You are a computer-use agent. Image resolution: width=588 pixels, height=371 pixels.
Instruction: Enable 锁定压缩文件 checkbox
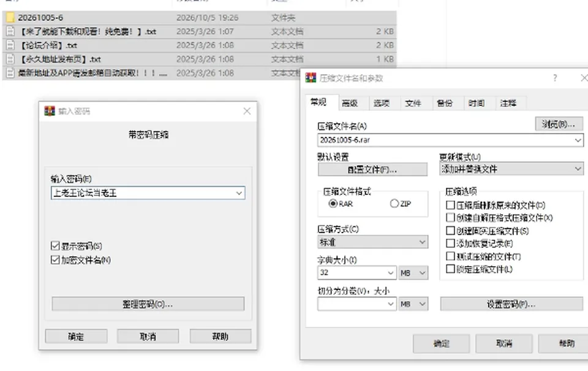tap(450, 269)
